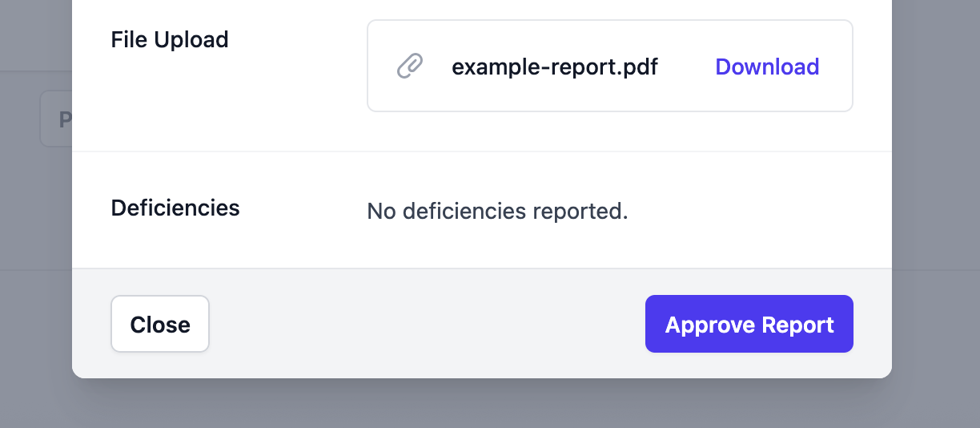This screenshot has height=428, width=980.
Task: Click the partially hidden "P" button behind dialog
Action: (x=56, y=119)
